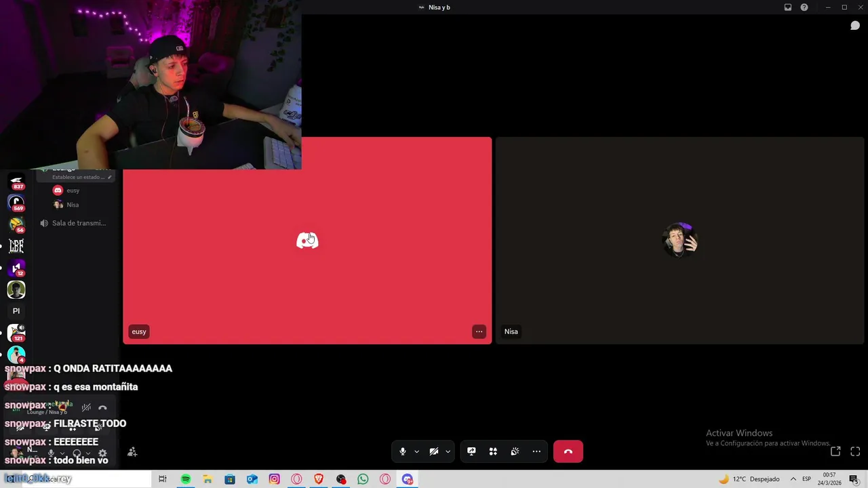Open Discord help icon
Image resolution: width=868 pixels, height=488 pixels.
coord(804,7)
